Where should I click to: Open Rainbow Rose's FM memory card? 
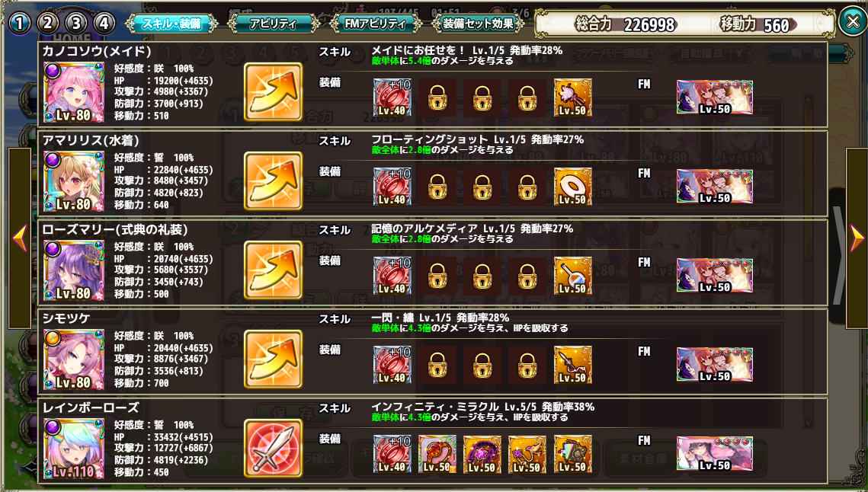[x=715, y=454]
